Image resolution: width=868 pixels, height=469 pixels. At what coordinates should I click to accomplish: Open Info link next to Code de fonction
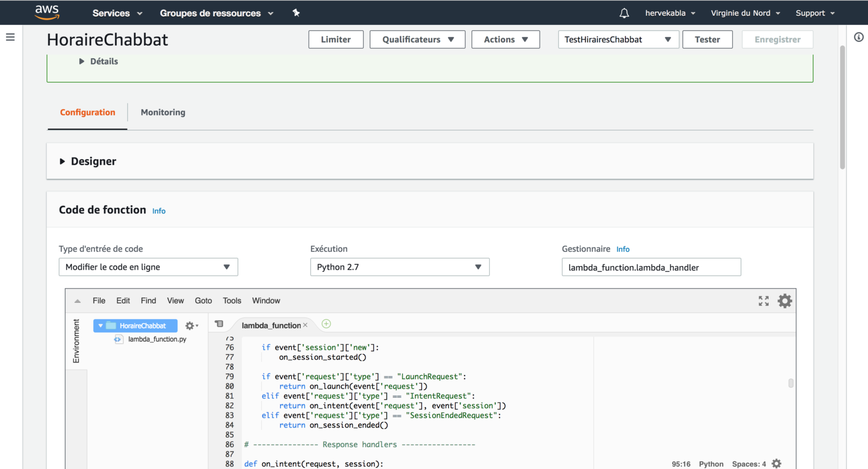click(x=159, y=211)
